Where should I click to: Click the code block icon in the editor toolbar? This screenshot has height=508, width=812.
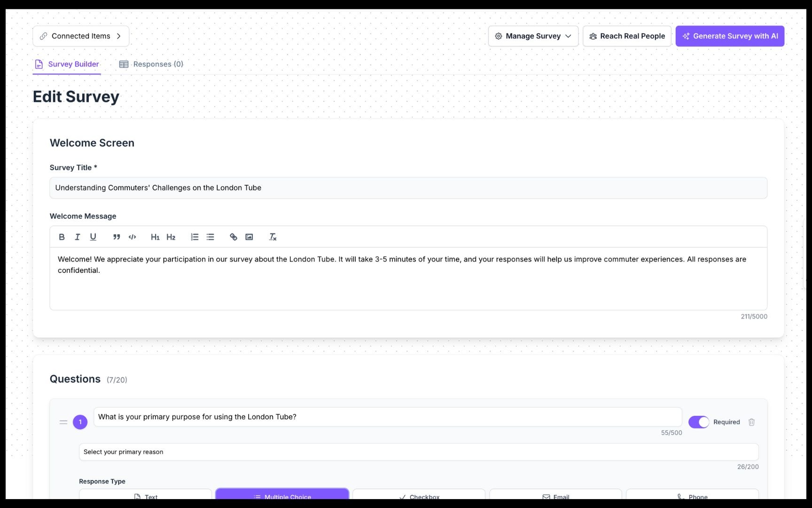tap(132, 237)
